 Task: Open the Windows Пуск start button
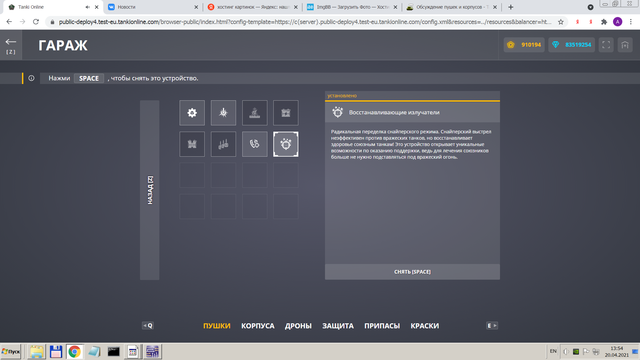point(11,351)
